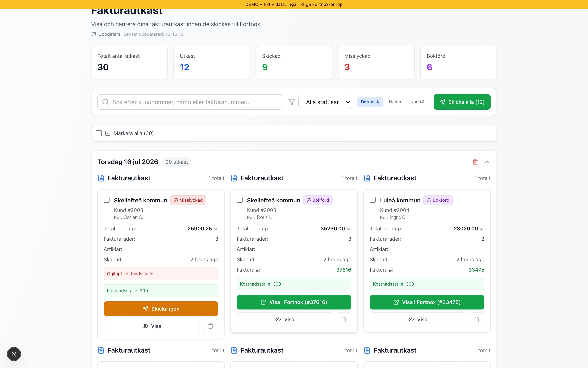
Task: Click the Bokförd count card
Action: (458, 63)
